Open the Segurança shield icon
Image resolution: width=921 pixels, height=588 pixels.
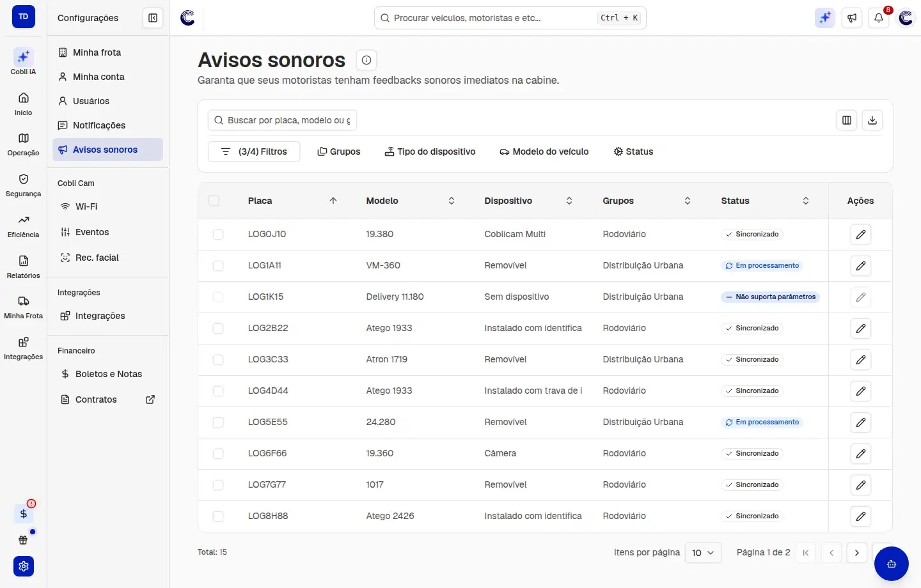(24, 185)
